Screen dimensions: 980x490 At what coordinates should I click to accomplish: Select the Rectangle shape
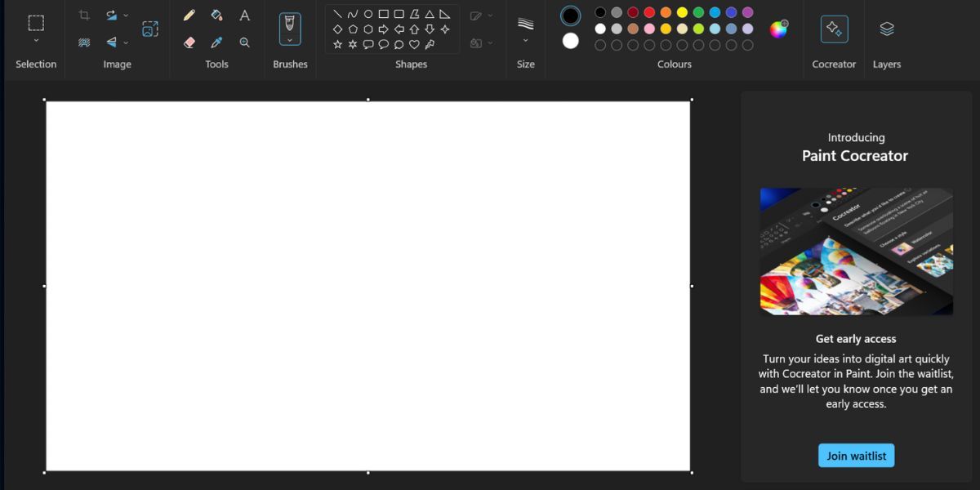coord(382,15)
